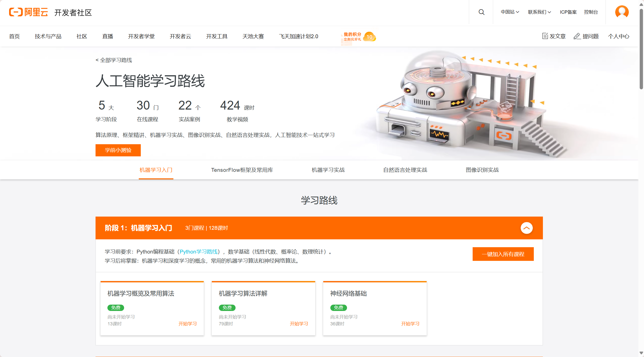Switch to the 图像识别实战 tab

pyautogui.click(x=481, y=170)
